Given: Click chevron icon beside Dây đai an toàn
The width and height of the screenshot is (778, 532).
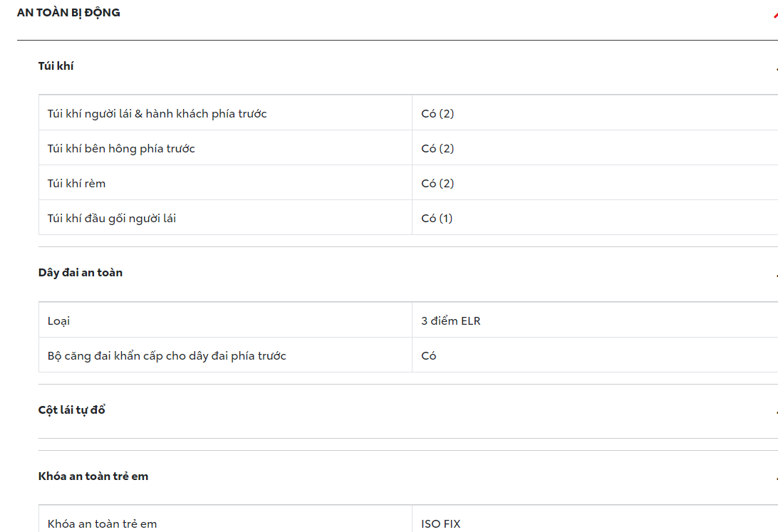Looking at the screenshot, I should [x=776, y=275].
